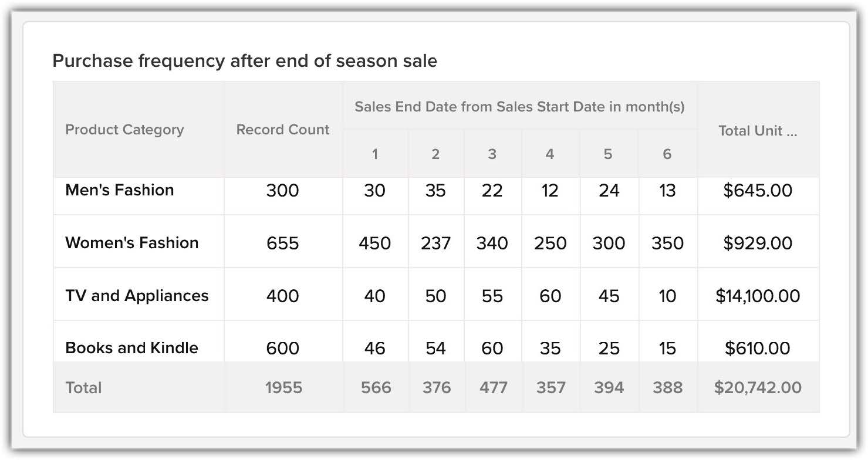Click the $14,100.00 TV and Appliances value
The width and height of the screenshot is (868, 460).
758,296
